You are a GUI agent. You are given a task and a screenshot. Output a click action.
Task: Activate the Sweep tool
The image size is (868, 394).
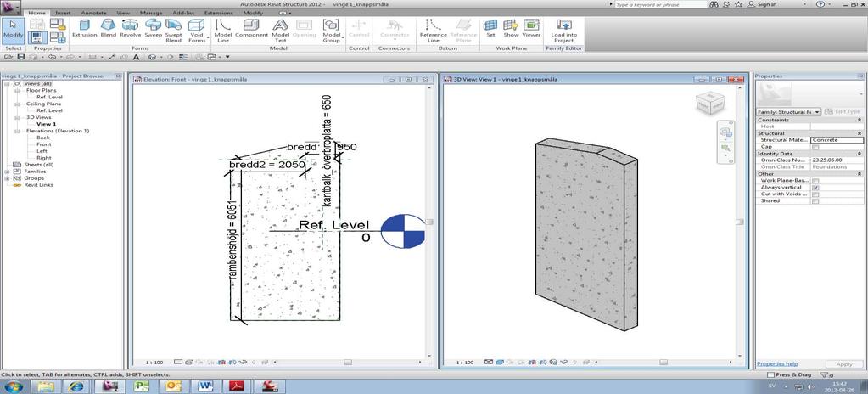154,29
